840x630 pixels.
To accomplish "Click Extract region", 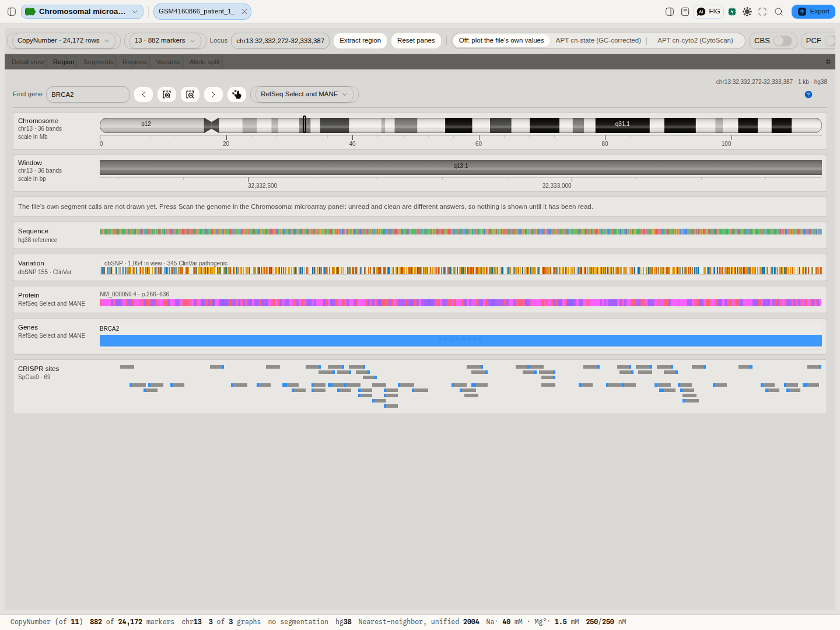I will [x=360, y=41].
